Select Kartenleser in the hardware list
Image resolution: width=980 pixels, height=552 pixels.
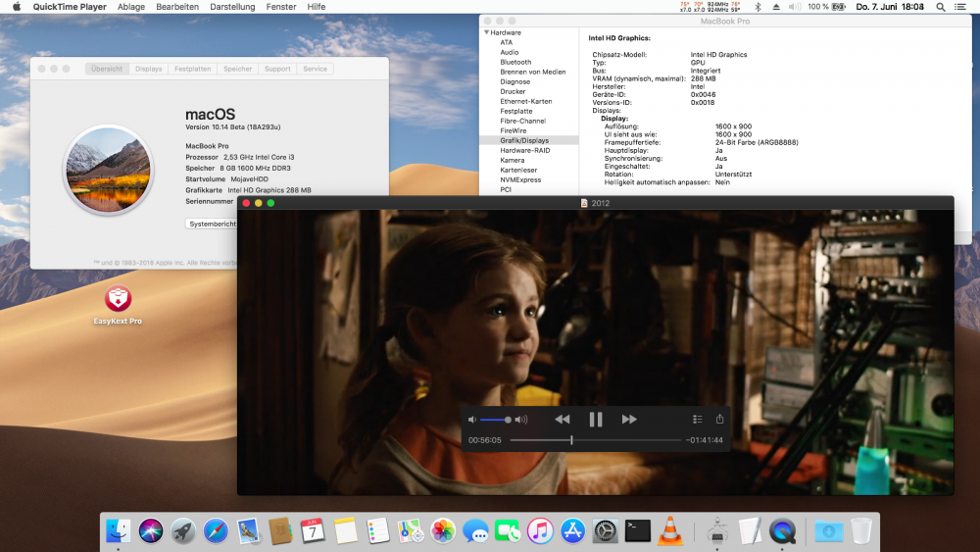coord(518,170)
